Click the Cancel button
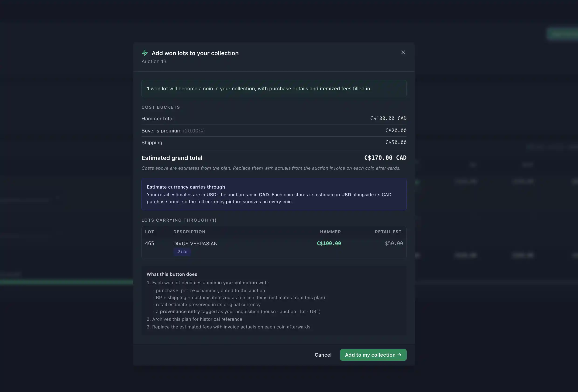 click(x=323, y=355)
